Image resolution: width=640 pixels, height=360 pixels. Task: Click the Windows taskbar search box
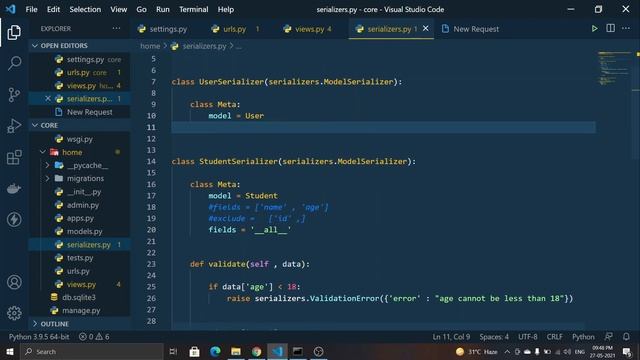(x=93, y=351)
